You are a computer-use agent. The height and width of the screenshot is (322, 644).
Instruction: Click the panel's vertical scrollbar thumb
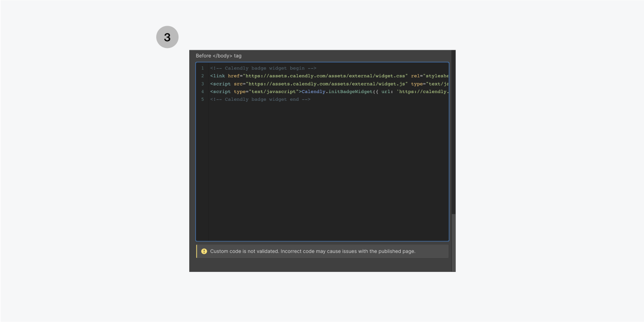(454, 242)
